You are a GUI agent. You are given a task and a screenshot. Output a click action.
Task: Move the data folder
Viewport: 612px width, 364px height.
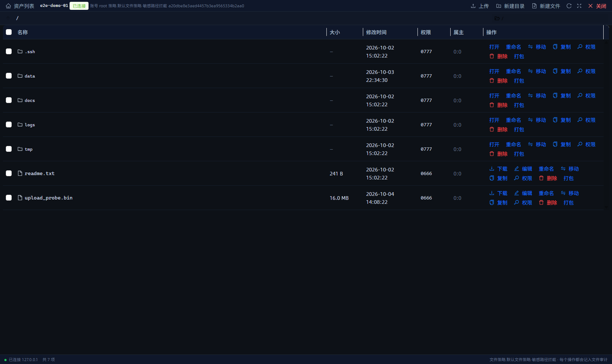pyautogui.click(x=537, y=71)
